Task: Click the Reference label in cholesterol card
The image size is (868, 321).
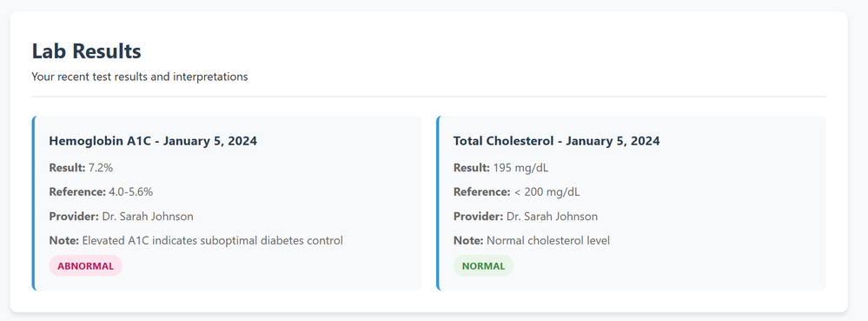Action: [481, 192]
